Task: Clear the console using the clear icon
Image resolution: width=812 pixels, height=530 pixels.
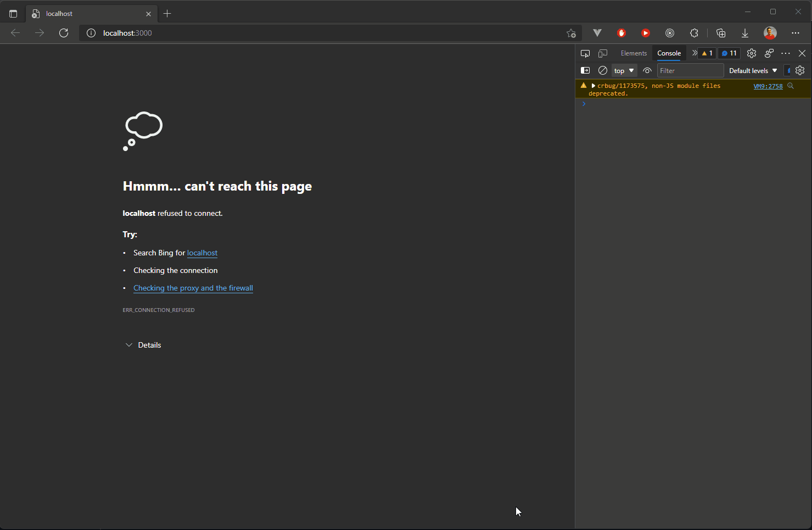Action: 603,70
